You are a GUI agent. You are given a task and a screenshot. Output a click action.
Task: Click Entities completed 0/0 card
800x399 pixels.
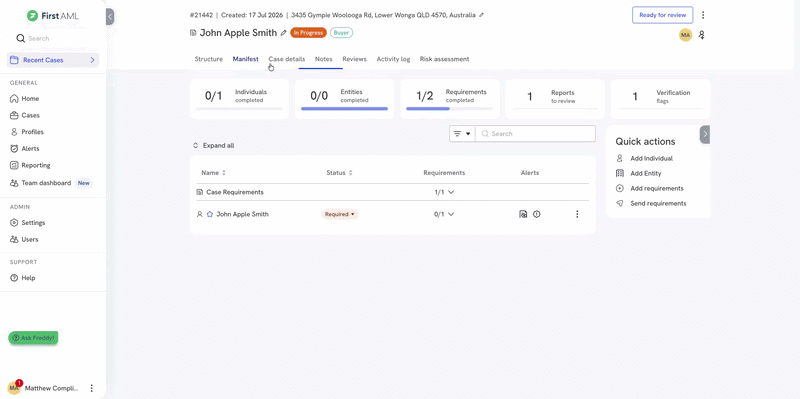click(x=344, y=99)
